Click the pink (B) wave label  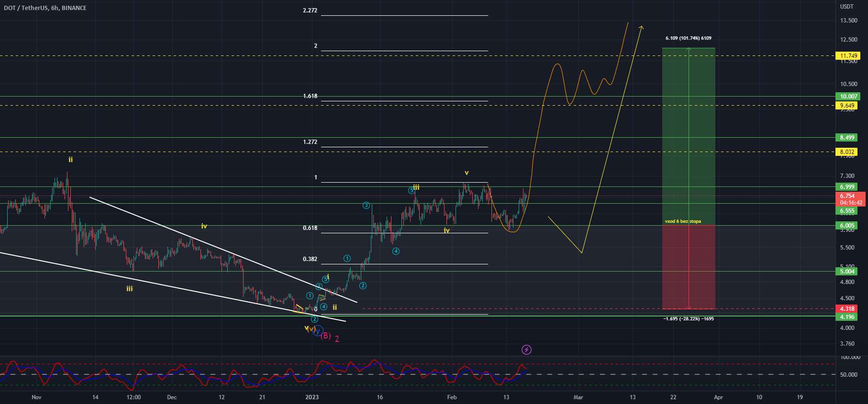point(325,336)
